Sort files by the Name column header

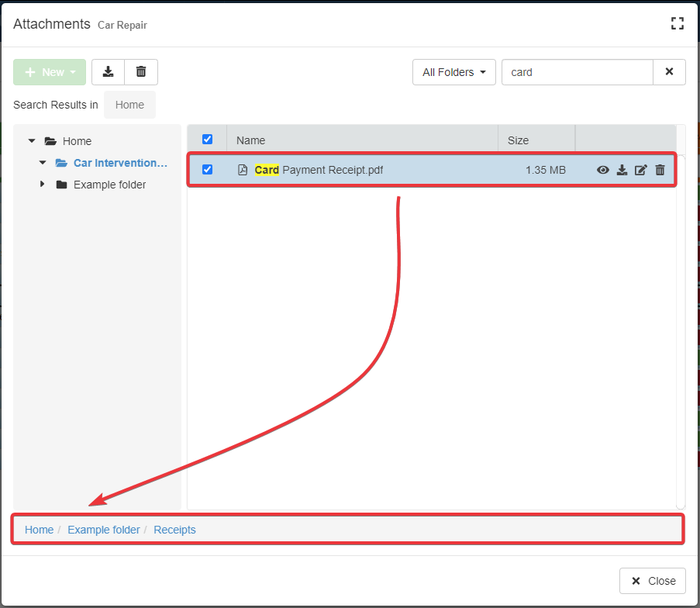click(x=250, y=140)
